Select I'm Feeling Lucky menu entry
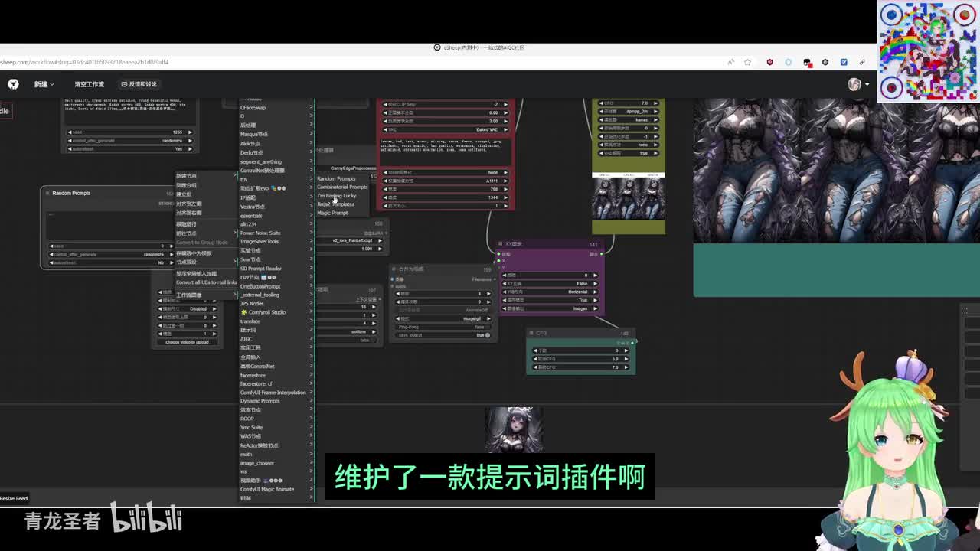This screenshot has height=551, width=980. click(x=337, y=196)
